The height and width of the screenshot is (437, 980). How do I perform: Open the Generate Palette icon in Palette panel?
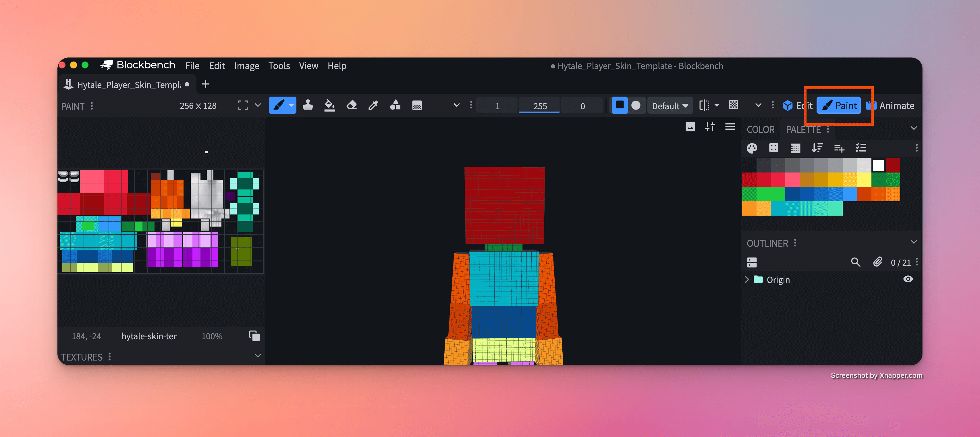click(752, 148)
